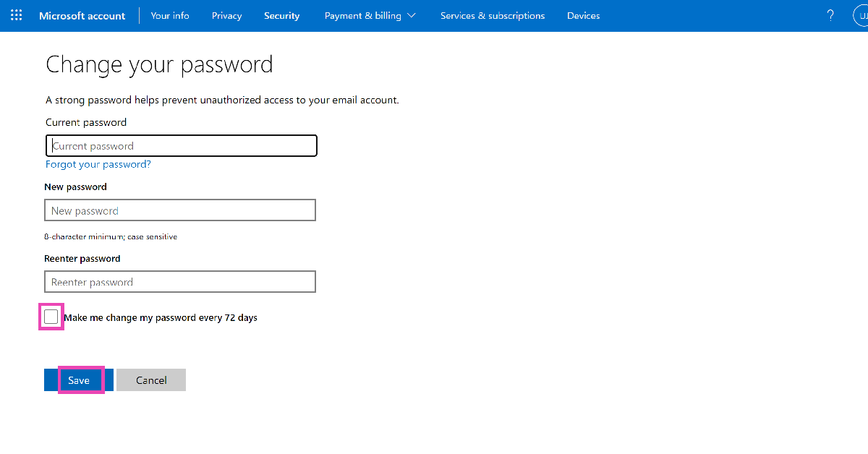Enable the change password every 72 days checkbox
Screen dimensions: 868x454
pos(51,317)
